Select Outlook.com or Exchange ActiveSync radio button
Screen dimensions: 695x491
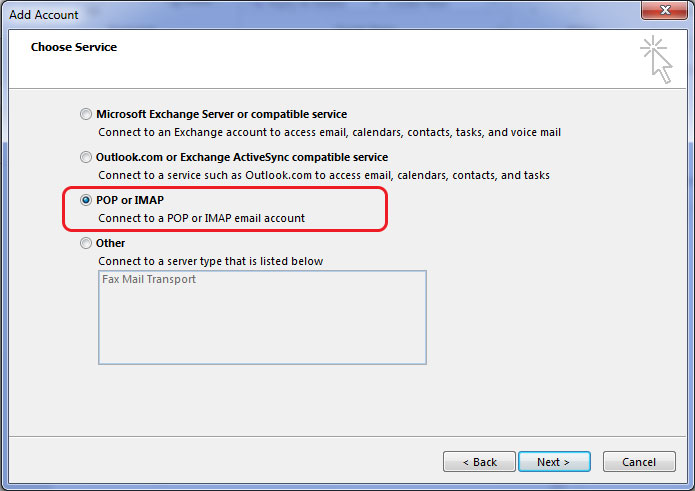[x=86, y=157]
